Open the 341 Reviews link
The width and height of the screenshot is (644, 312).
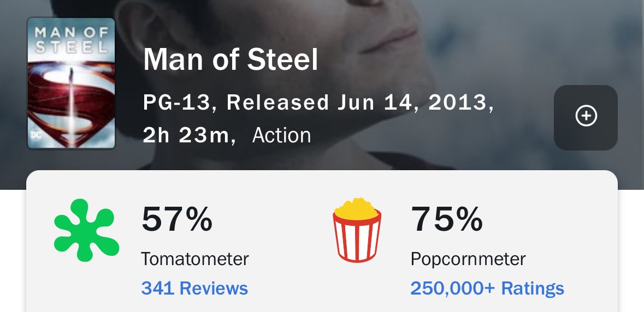click(194, 288)
